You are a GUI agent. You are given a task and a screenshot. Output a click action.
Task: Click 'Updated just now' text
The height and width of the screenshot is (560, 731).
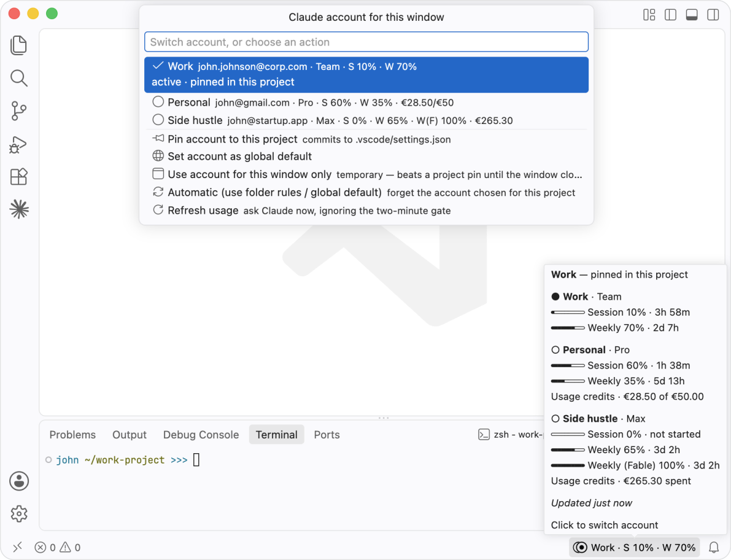click(591, 503)
